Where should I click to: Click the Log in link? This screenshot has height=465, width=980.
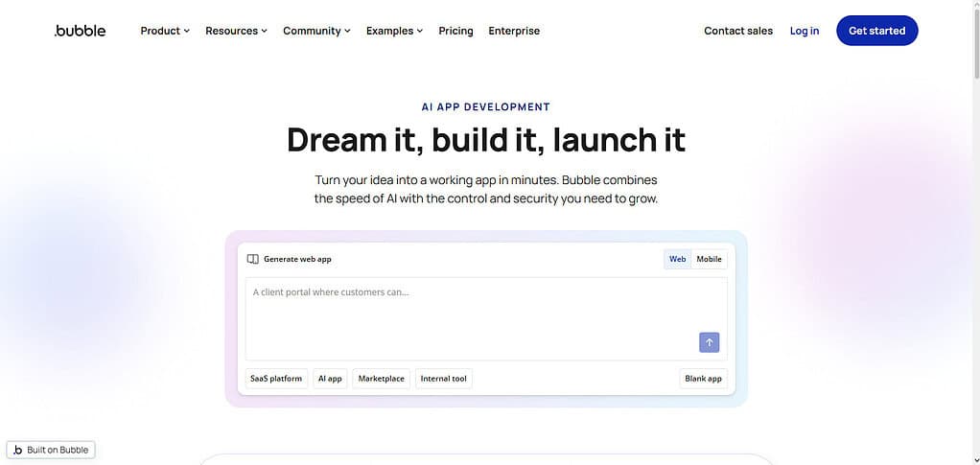coord(805,31)
